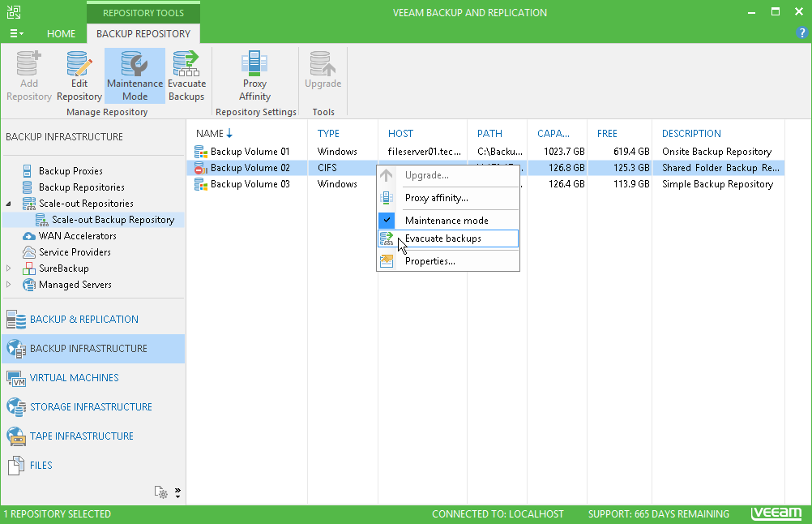Open the BACKUP INFRASTRUCTURE view
812x524 pixels.
pyautogui.click(x=93, y=348)
